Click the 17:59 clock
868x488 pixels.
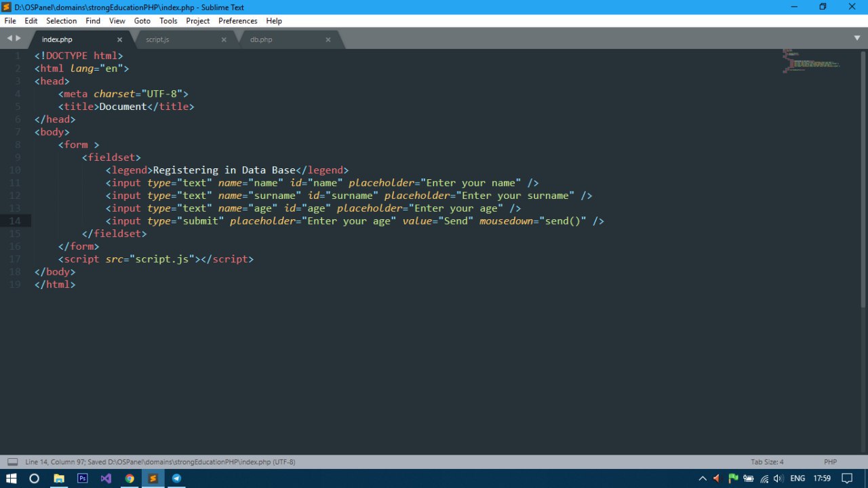(x=822, y=478)
